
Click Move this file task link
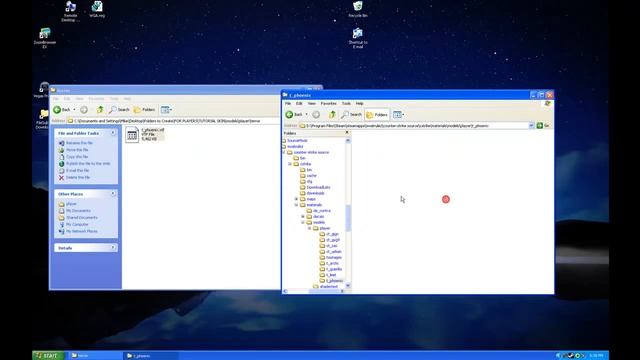(x=77, y=150)
